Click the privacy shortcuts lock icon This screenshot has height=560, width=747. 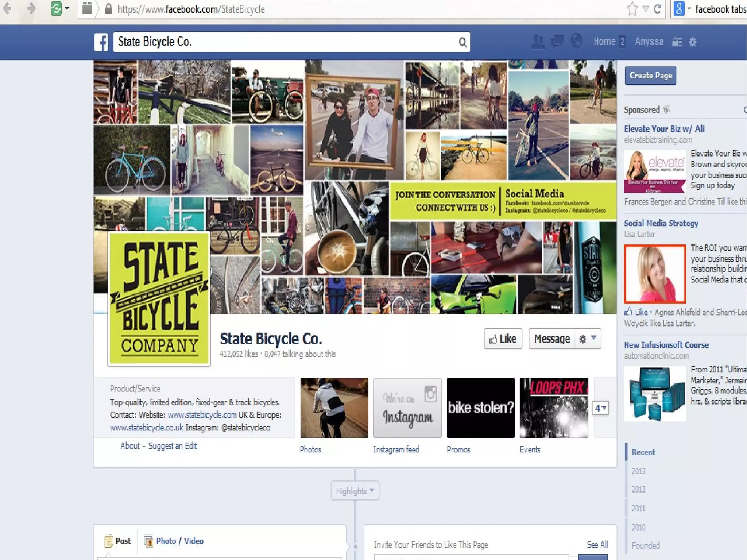pos(677,42)
